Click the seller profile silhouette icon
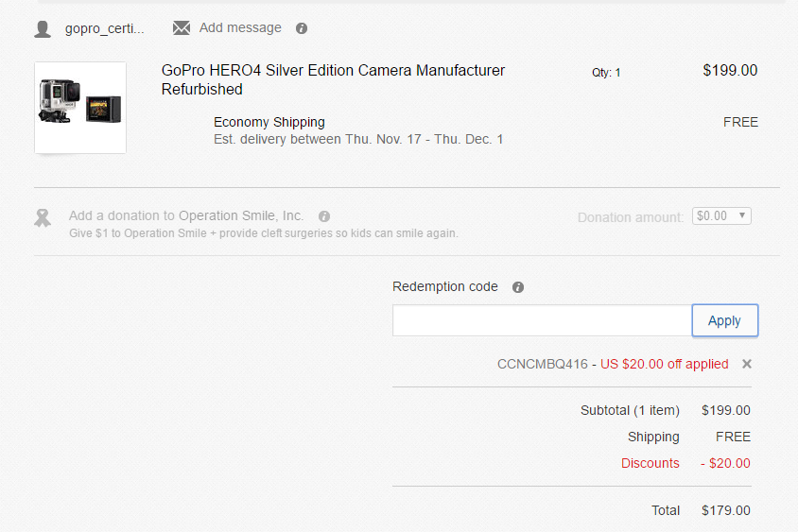798x532 pixels. [x=43, y=28]
